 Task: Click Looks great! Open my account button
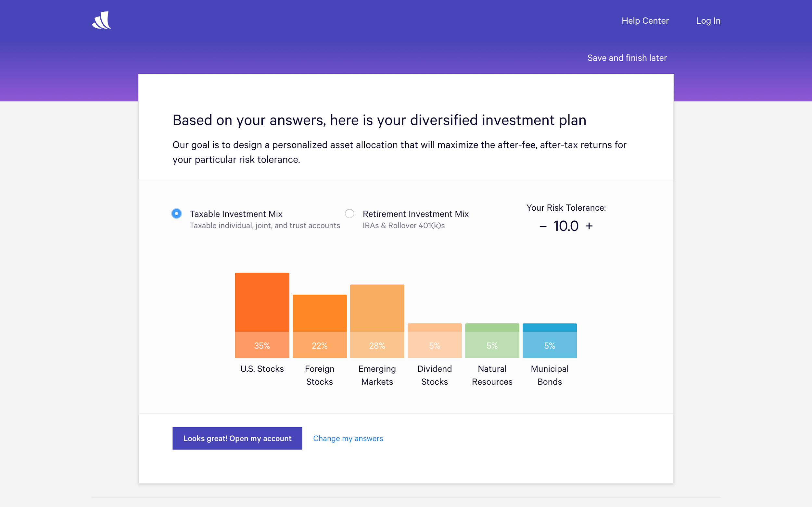click(237, 438)
